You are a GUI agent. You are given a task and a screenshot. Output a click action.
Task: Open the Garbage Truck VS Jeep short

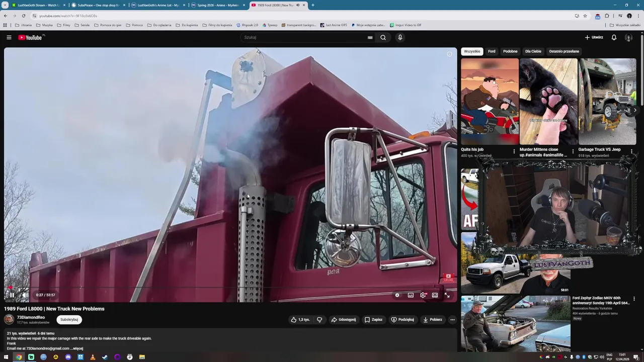pyautogui.click(x=607, y=102)
